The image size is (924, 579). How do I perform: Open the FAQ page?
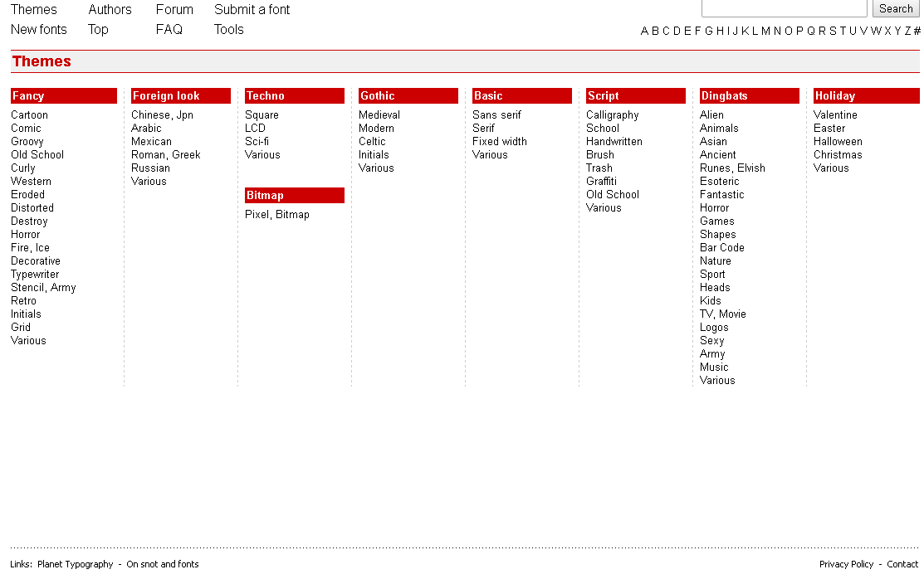click(x=169, y=30)
